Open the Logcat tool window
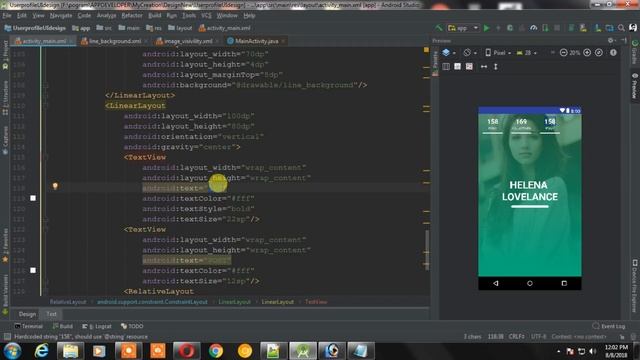The height and width of the screenshot is (360, 640). pyautogui.click(x=97, y=326)
